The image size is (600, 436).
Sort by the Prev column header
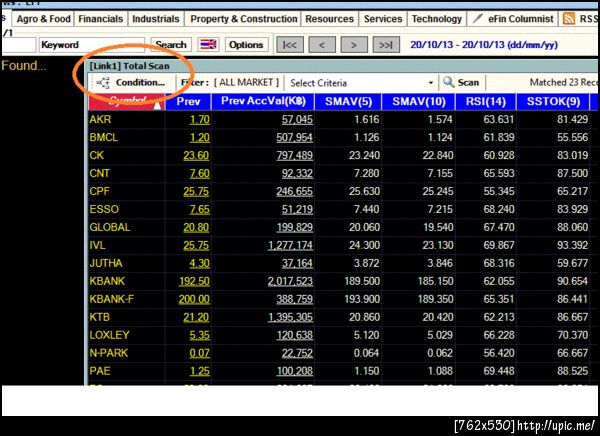[188, 101]
